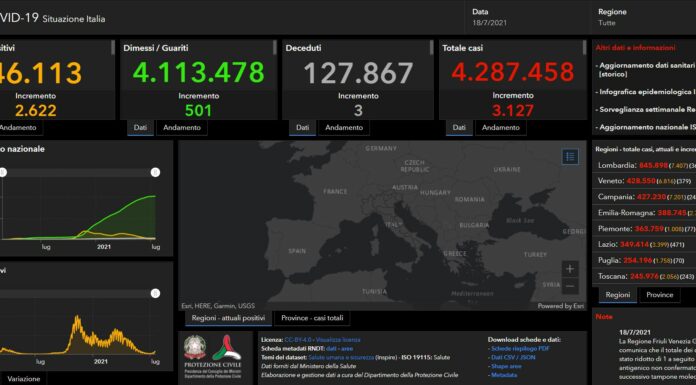Select Emilia-Romagna in the regions list

tap(646, 213)
